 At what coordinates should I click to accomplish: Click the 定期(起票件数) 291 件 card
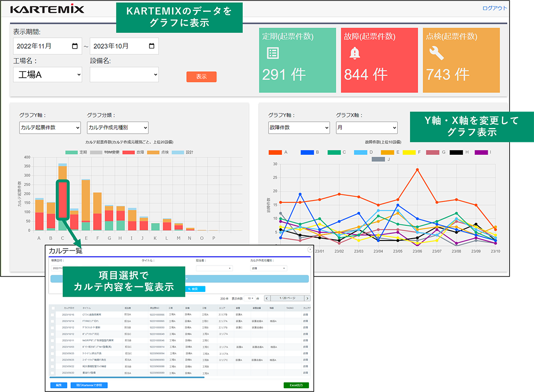pos(298,60)
